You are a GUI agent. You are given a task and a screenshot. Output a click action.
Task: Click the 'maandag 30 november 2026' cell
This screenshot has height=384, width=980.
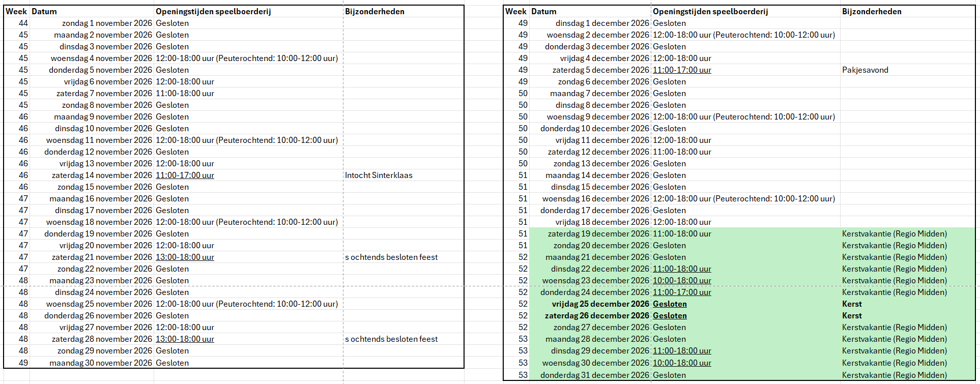(x=101, y=363)
